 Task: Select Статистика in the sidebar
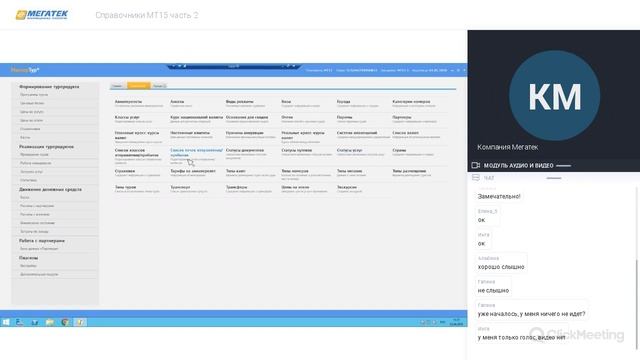[28, 180]
